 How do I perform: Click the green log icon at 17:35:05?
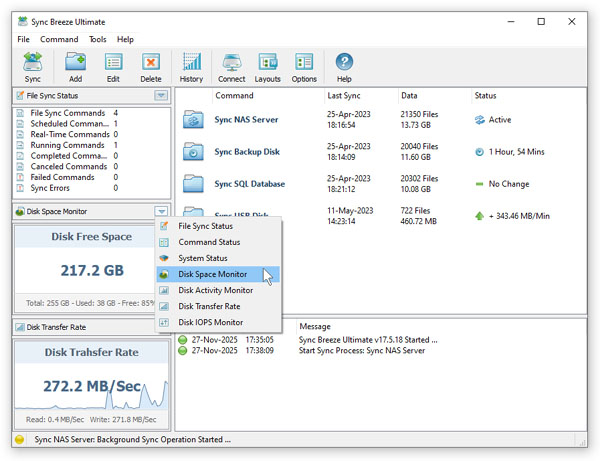(183, 340)
